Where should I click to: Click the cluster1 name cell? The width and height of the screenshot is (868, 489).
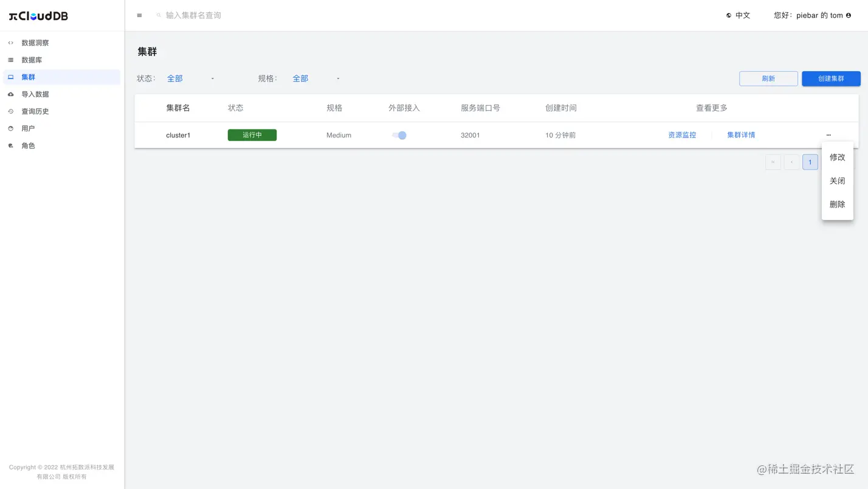click(178, 135)
